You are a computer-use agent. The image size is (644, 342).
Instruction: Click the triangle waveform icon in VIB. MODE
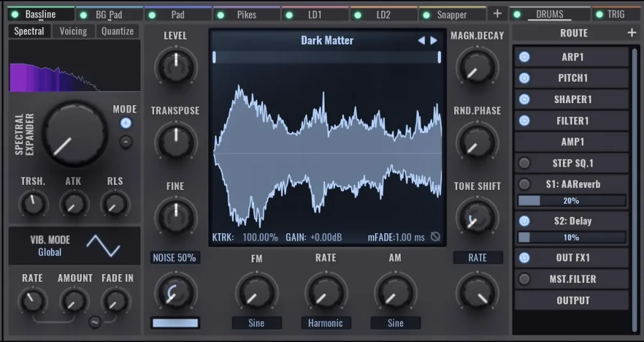tap(103, 245)
